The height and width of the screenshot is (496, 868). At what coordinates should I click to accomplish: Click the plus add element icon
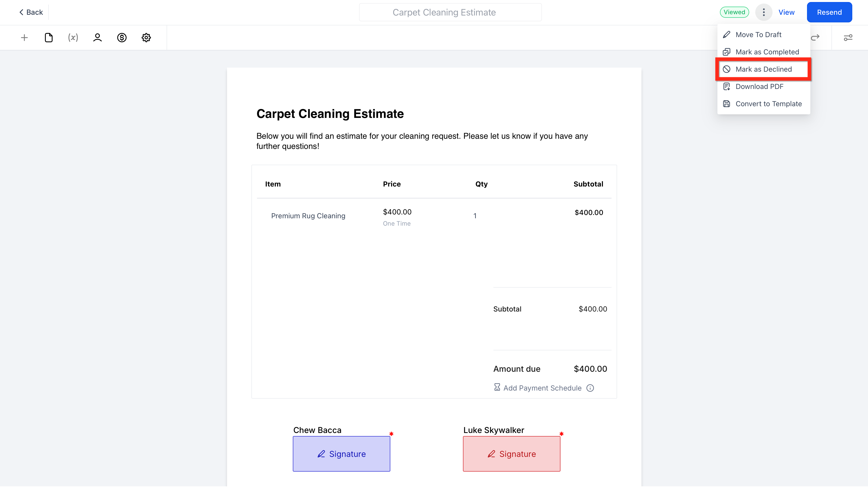24,37
